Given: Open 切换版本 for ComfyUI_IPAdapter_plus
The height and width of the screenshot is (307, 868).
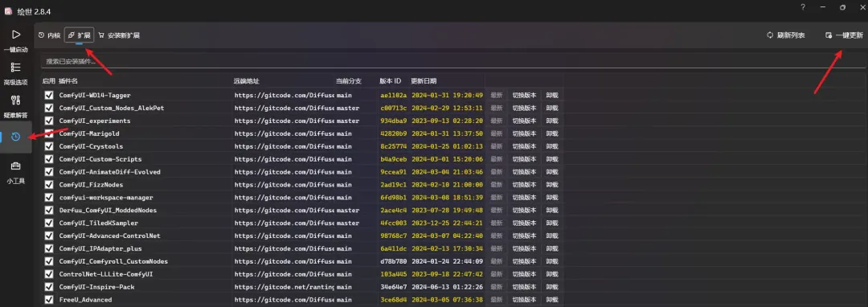Looking at the screenshot, I should click(524, 249).
